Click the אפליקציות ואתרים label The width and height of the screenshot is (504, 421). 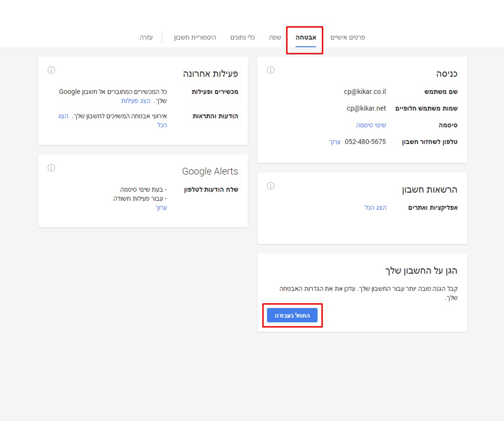[433, 207]
